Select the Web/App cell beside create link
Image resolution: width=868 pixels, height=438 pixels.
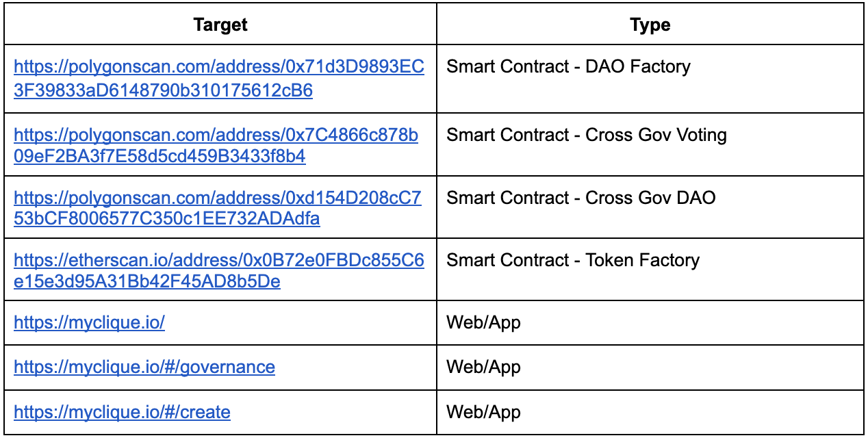tap(650, 412)
